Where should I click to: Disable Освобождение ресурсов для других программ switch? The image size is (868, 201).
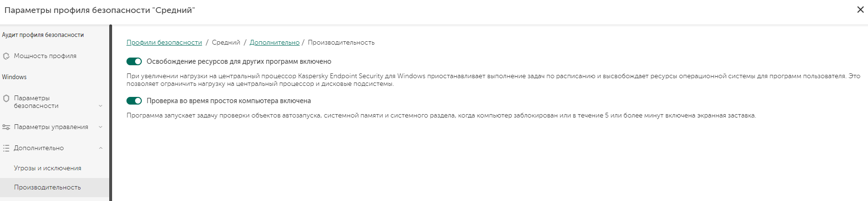pyautogui.click(x=134, y=61)
